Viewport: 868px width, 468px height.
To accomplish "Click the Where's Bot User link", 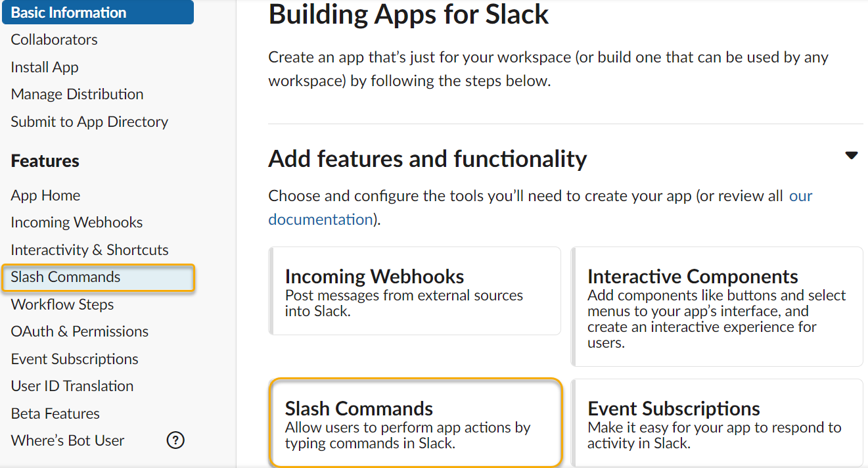I will pyautogui.click(x=68, y=440).
